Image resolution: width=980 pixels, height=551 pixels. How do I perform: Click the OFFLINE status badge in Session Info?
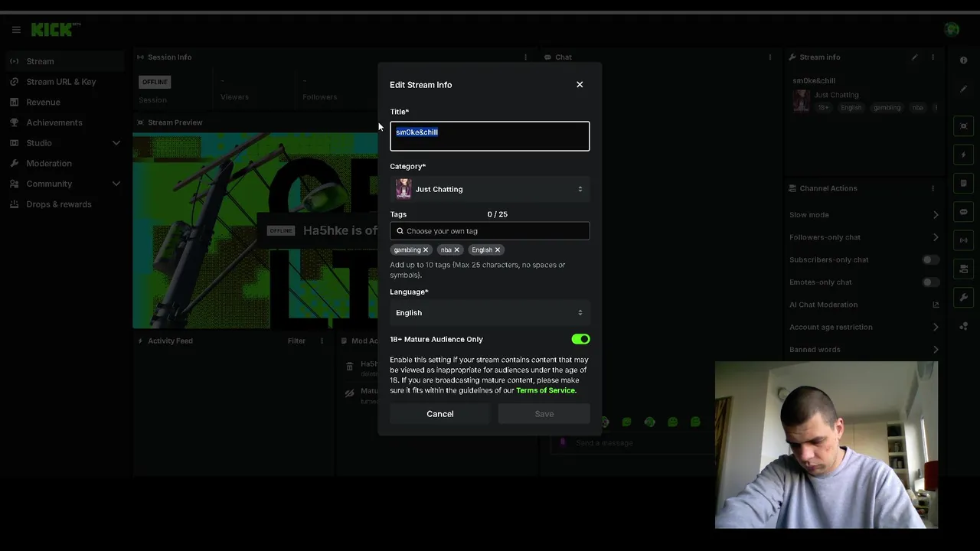155,82
